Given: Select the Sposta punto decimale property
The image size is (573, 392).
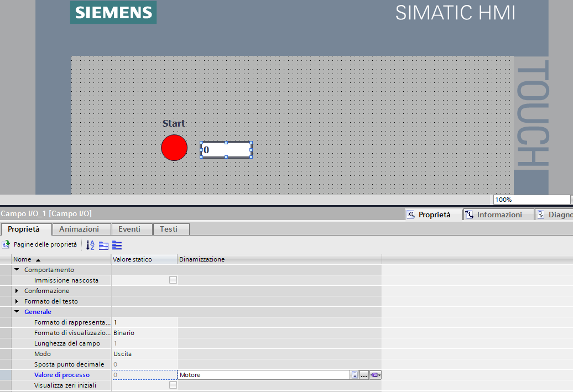Looking at the screenshot, I should pyautogui.click(x=69, y=364).
